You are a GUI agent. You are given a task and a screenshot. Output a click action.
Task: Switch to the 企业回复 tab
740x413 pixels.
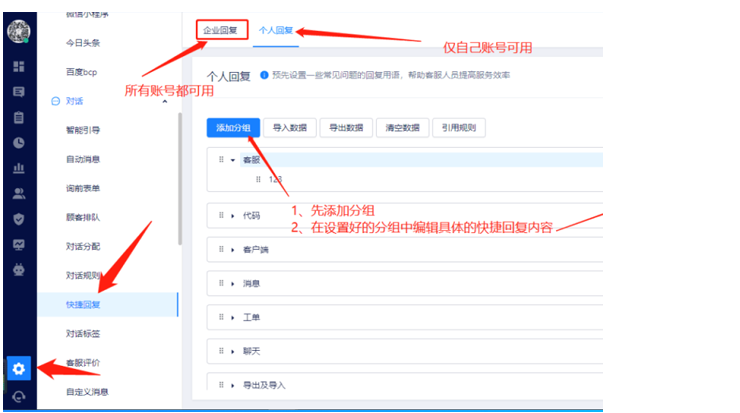click(220, 30)
